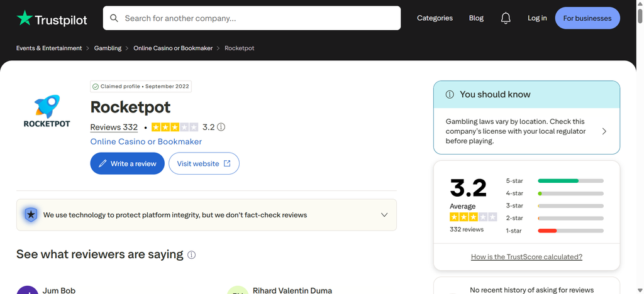Click reviewer name Jum Bob
Viewport: 644px width, 294px height.
[x=59, y=290]
